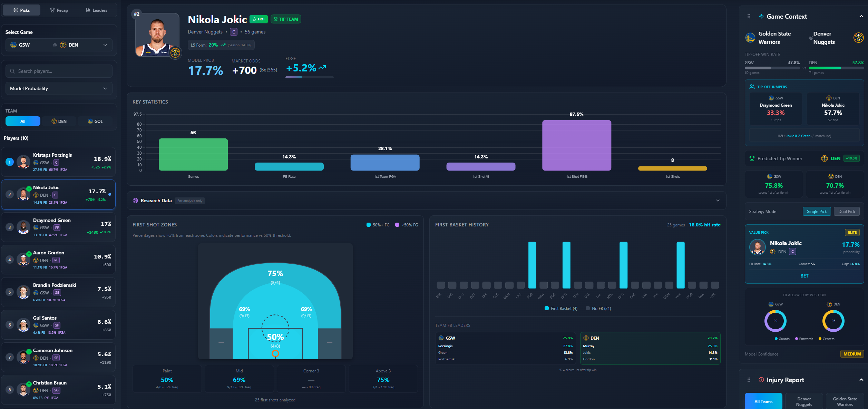Click the HOT flame badge next to Jokic
Image resolution: width=868 pixels, height=409 pixels.
pos(258,19)
